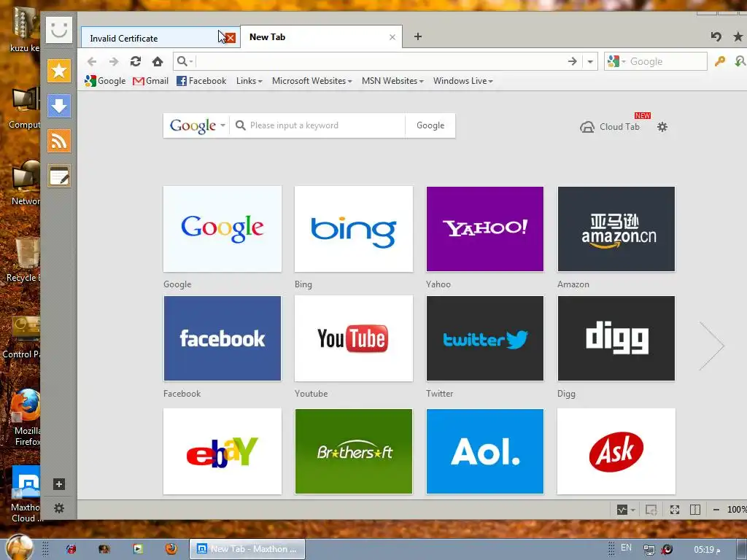Click the monitor-with-arrow icon in status bar
747x560 pixels.
[x=651, y=510]
